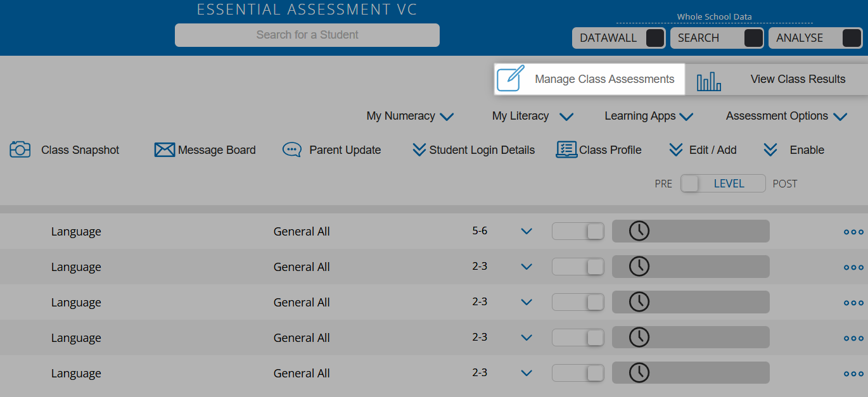Click the dark square on the DATAWALL button

655,38
